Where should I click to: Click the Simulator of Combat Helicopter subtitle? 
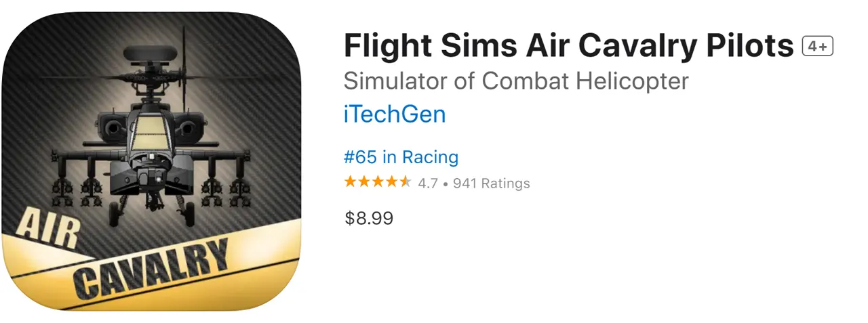point(515,81)
